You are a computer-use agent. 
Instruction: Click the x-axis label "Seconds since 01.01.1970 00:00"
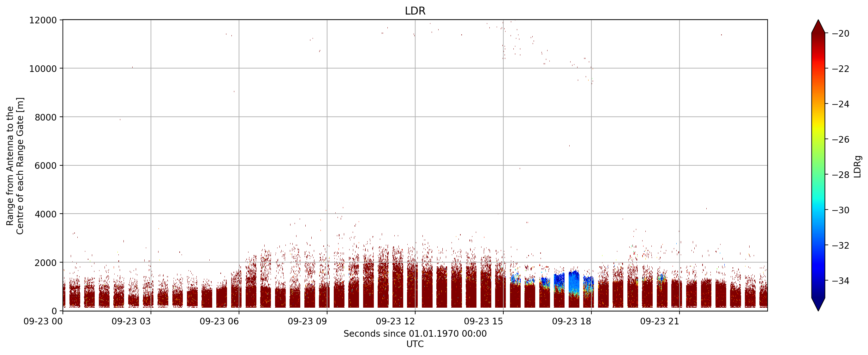click(x=415, y=334)
